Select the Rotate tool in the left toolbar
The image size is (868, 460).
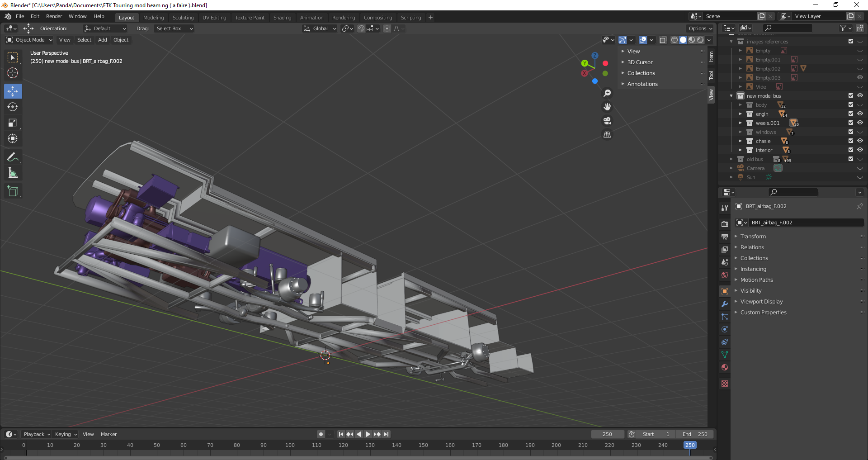coord(13,107)
